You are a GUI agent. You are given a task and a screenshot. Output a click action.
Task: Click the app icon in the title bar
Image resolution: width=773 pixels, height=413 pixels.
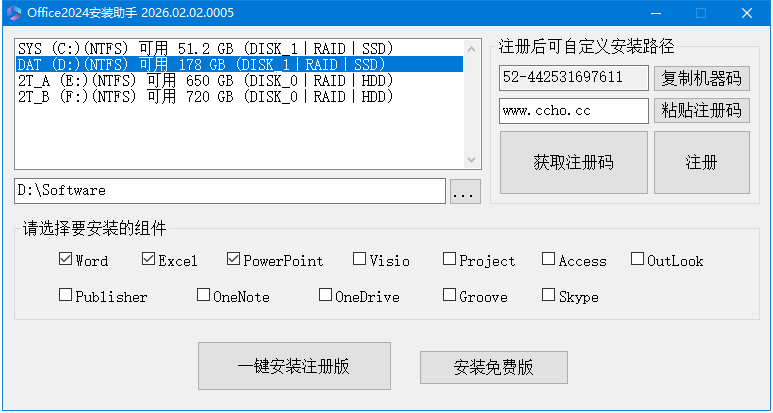[x=13, y=13]
